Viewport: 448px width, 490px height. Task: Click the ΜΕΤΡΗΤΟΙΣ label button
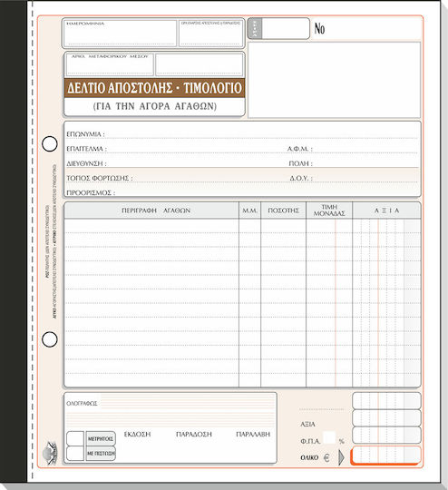pos(101,439)
